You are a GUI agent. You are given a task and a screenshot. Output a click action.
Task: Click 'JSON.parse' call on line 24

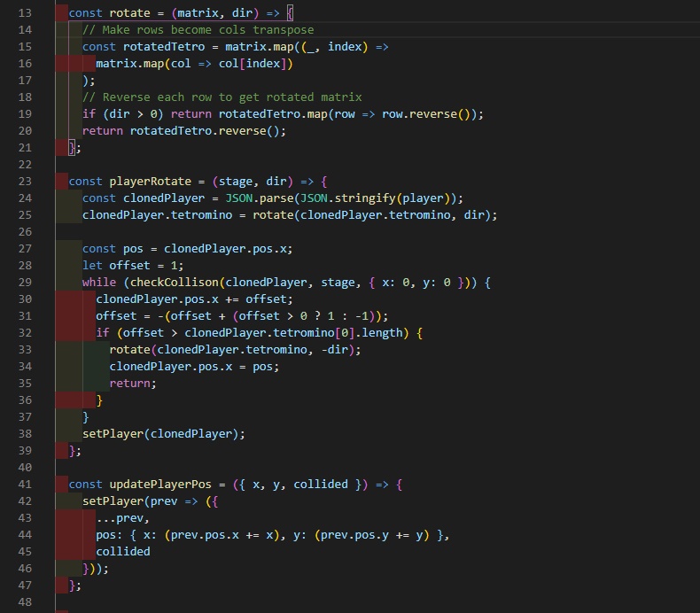(260, 198)
